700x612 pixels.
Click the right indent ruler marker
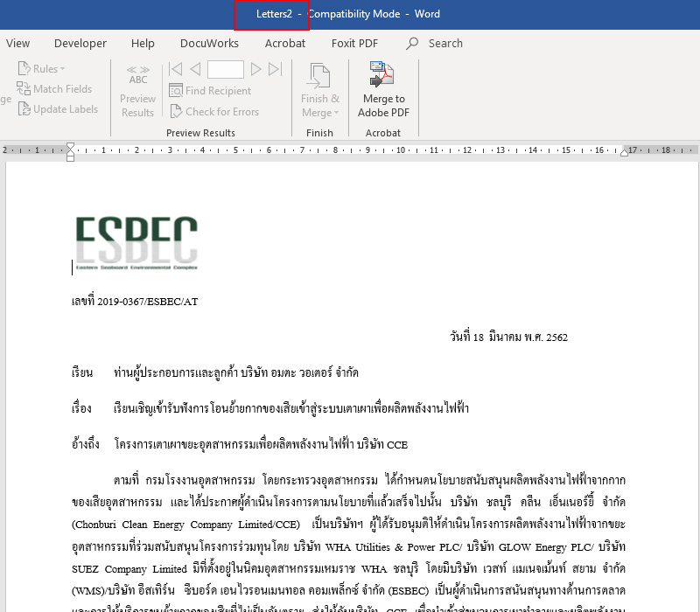tap(625, 153)
